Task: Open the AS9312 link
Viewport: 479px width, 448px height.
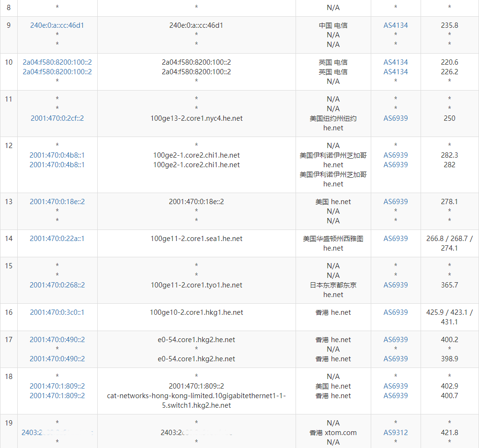Action: (x=396, y=433)
